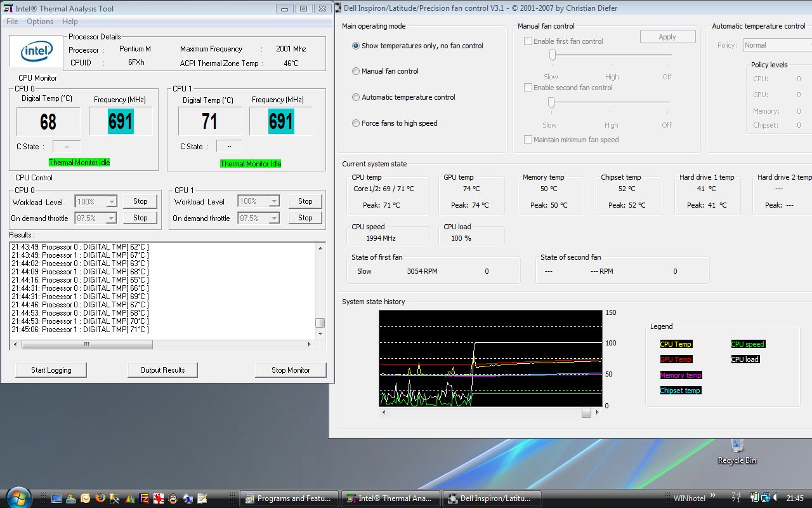Click the network tray icon
The height and width of the screenshot is (508, 812).
point(766,497)
